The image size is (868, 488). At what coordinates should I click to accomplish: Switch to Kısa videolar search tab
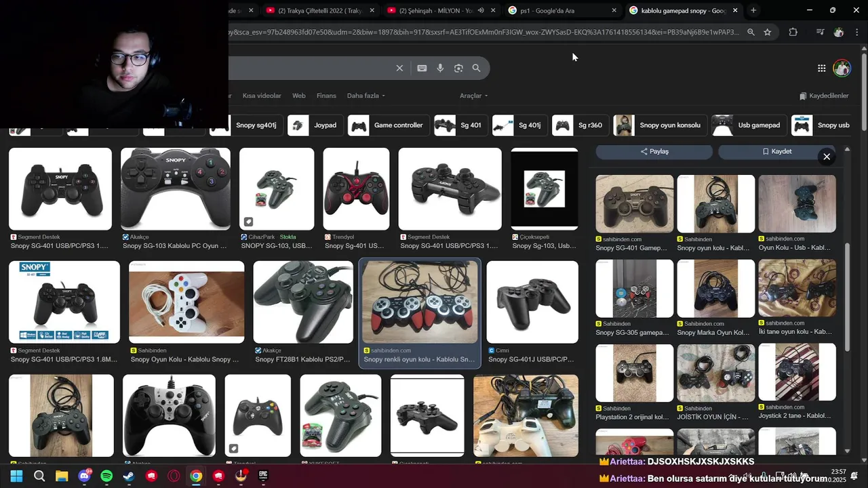262,96
